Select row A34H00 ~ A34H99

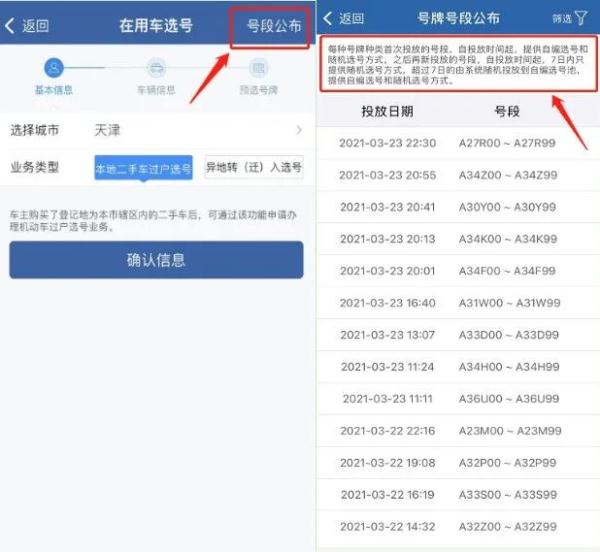[458, 367]
